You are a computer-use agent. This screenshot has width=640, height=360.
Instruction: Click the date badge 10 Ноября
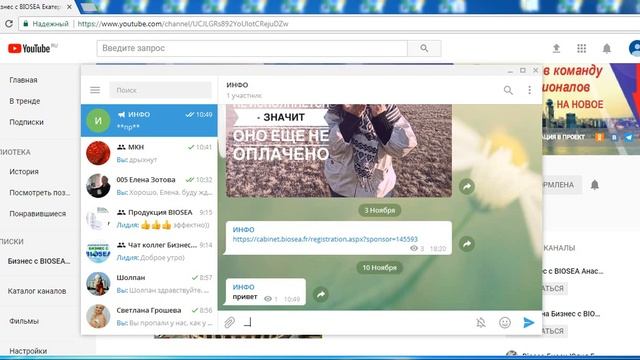380,268
